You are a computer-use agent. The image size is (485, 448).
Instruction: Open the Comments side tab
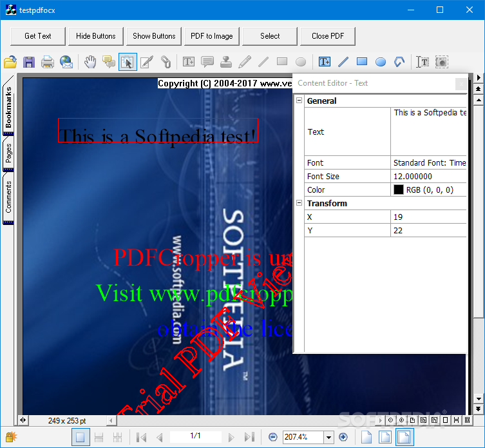pos(8,197)
